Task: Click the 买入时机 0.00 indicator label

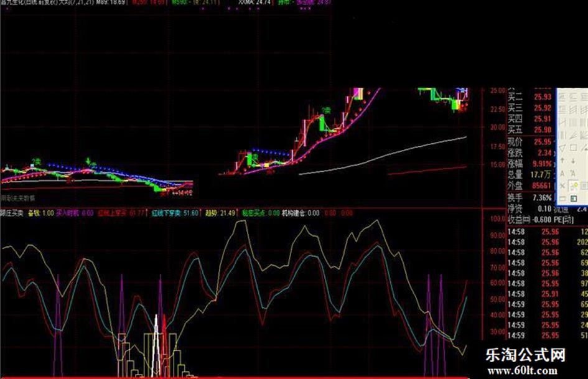Action: [x=75, y=213]
